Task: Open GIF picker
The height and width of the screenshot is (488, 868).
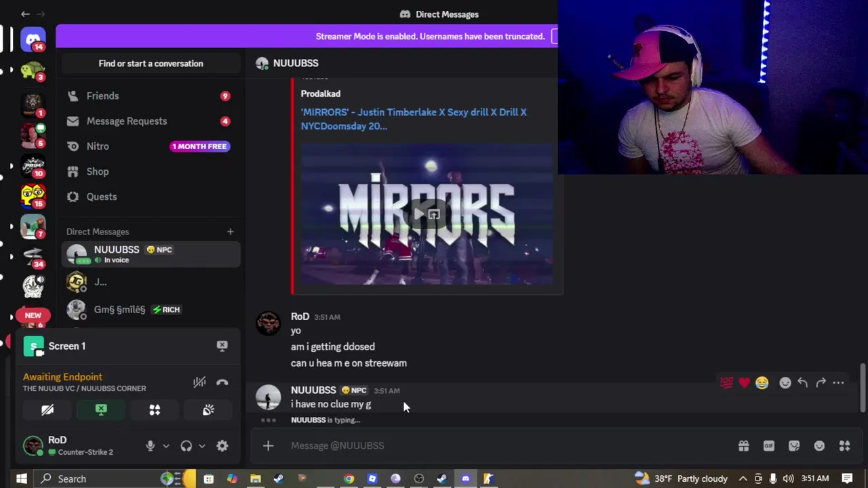Action: (x=768, y=445)
